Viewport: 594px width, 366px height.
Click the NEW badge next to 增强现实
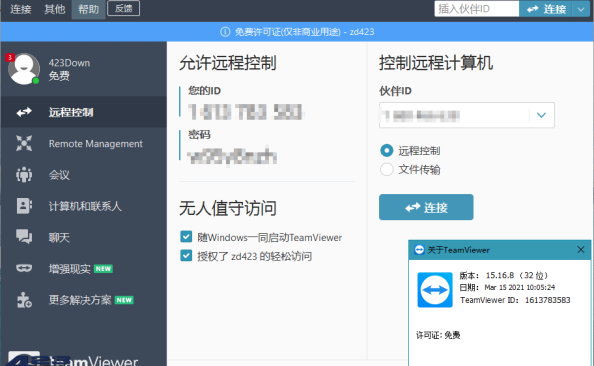(103, 269)
